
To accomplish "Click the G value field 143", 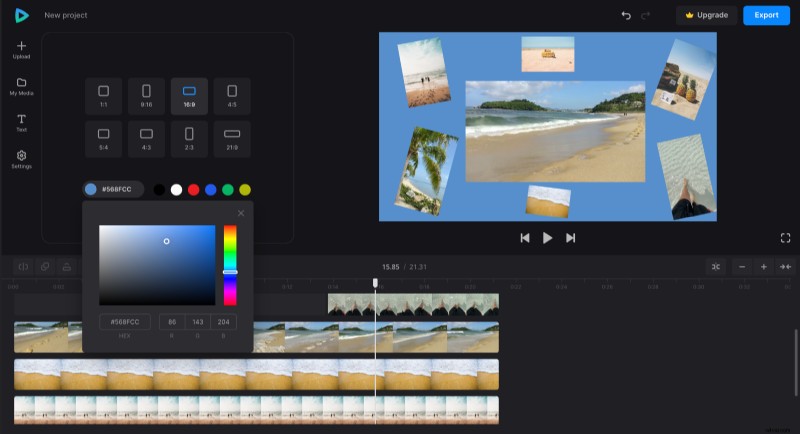I will point(197,322).
